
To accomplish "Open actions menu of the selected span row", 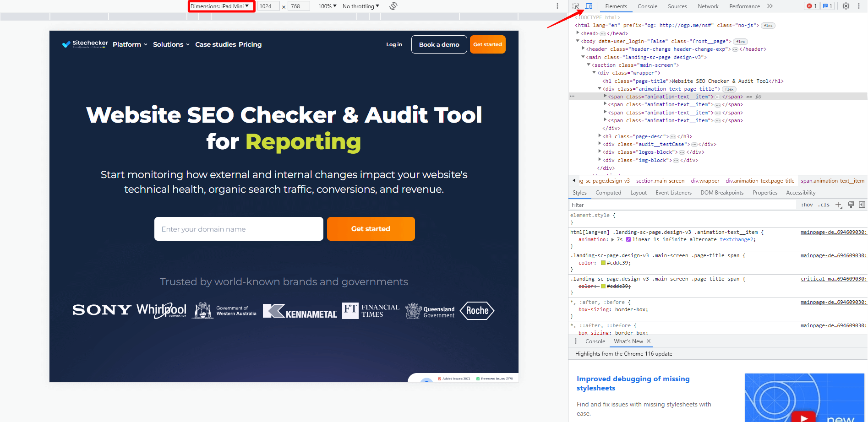I will coord(572,97).
